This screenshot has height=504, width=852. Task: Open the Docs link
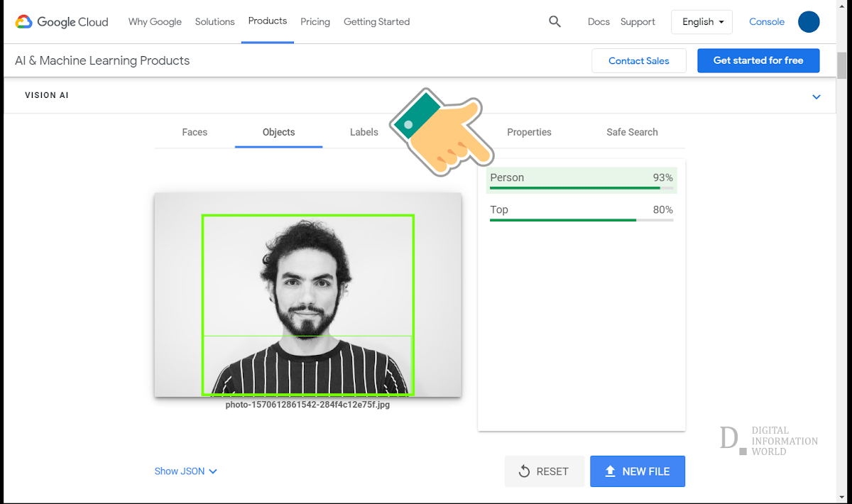coord(599,22)
